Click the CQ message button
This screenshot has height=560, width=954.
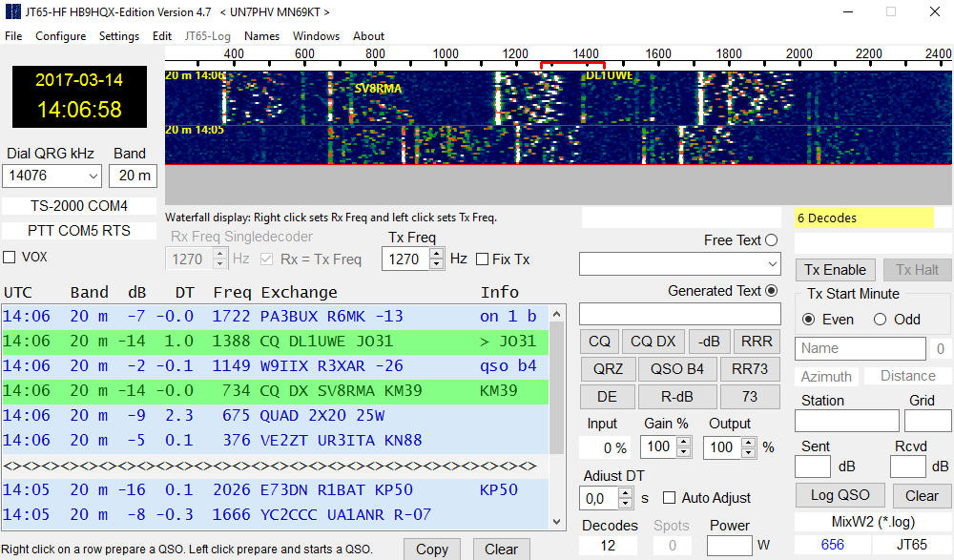click(599, 342)
